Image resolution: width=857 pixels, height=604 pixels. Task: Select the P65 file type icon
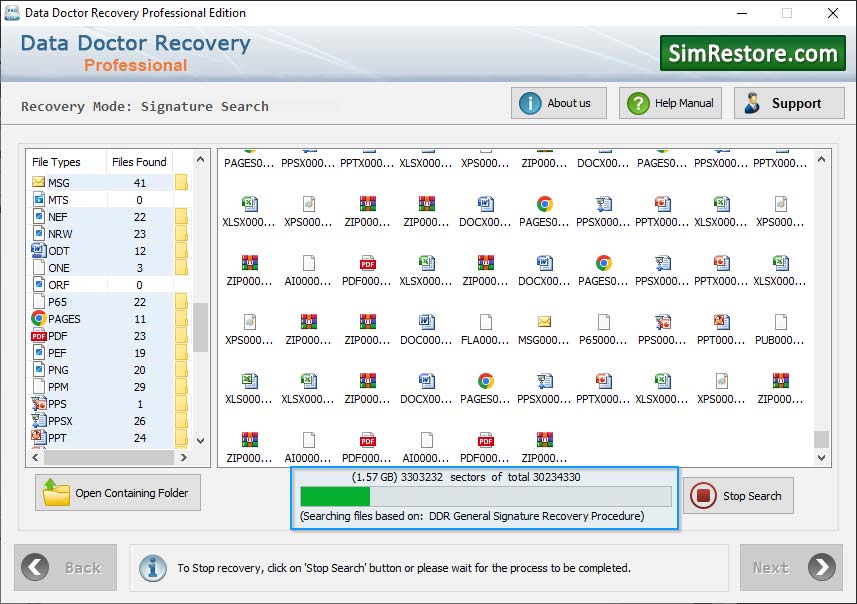pos(38,301)
